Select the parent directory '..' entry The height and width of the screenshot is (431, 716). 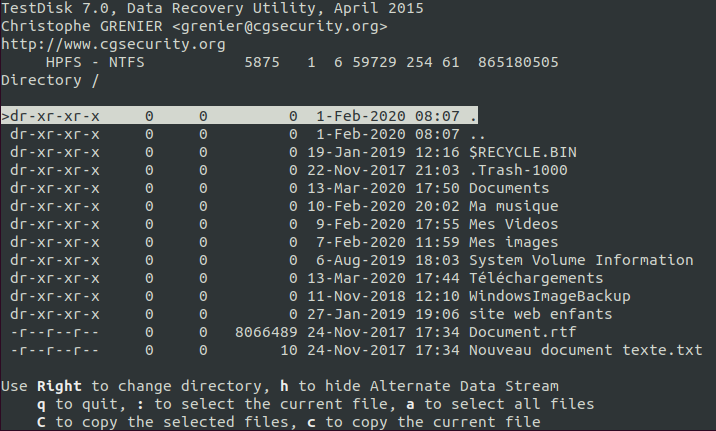click(x=477, y=134)
